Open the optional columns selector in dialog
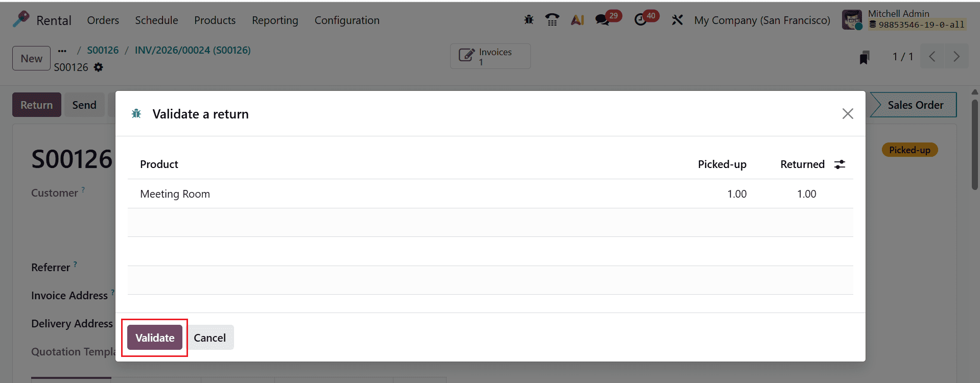Image resolution: width=980 pixels, height=383 pixels. [840, 164]
